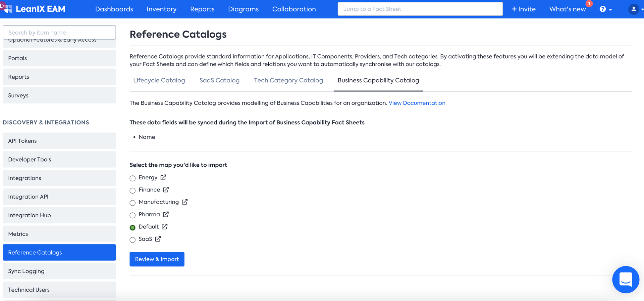Screen dimensions: 644x301
Task: Open the Diagrams menu
Action: (x=243, y=9)
